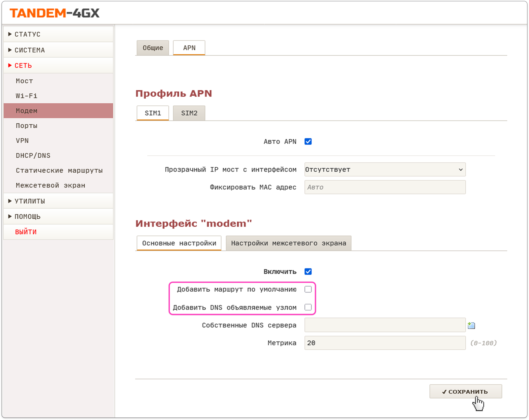Click the Метрика input field
Viewport: 529px width, 420px height.
[385, 343]
